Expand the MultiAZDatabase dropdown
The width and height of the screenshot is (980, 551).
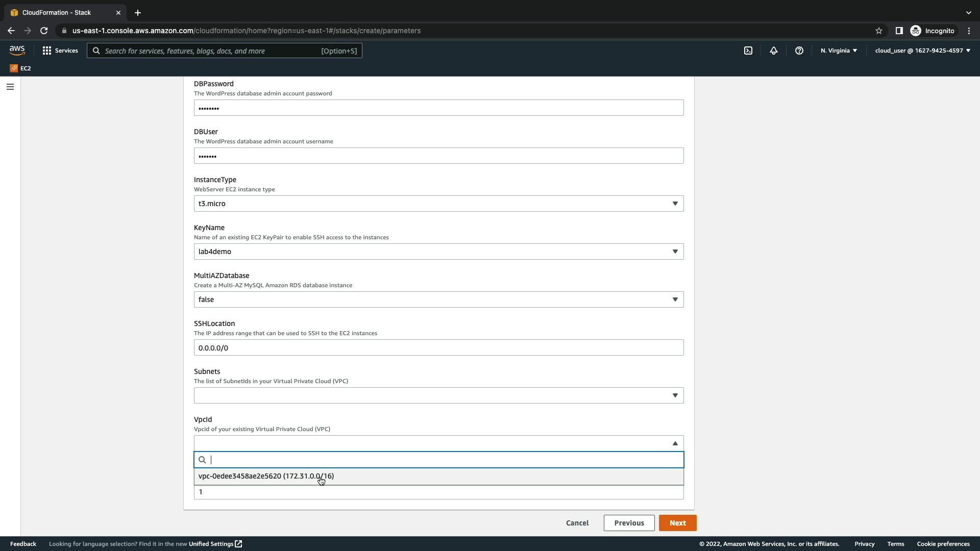pyautogui.click(x=438, y=299)
